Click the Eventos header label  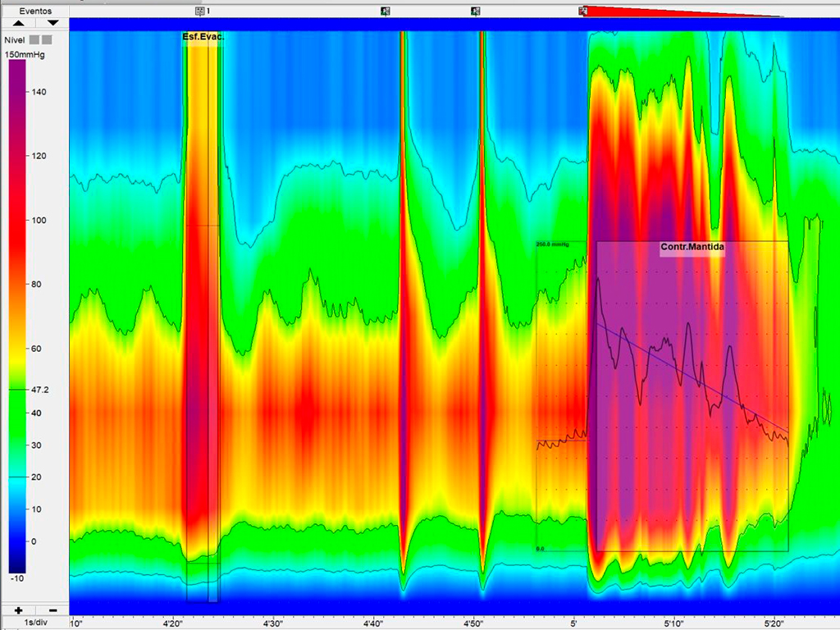[x=34, y=11]
